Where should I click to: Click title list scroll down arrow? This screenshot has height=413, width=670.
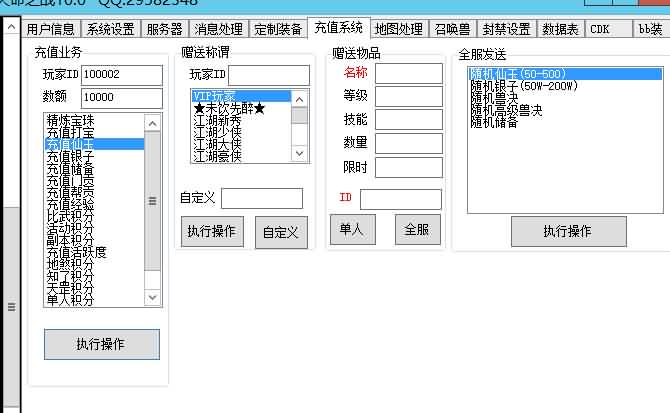coord(300,153)
